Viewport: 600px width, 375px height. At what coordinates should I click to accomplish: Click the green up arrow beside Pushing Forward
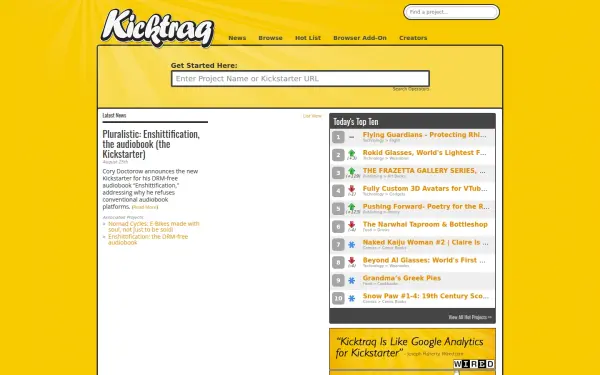[x=352, y=207]
